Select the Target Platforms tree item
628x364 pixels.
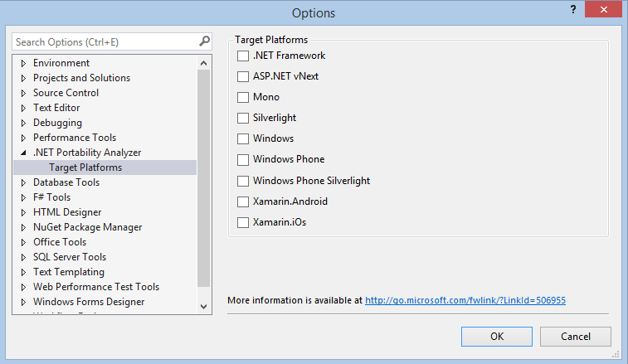point(105,167)
